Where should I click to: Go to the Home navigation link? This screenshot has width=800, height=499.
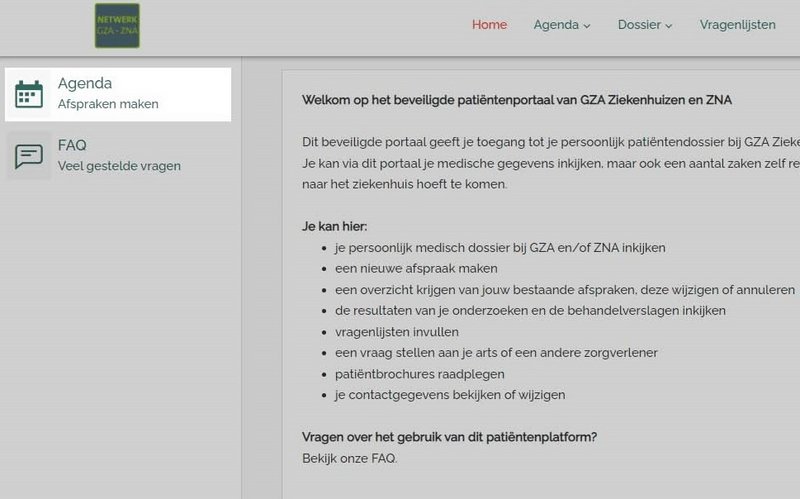[x=489, y=24]
